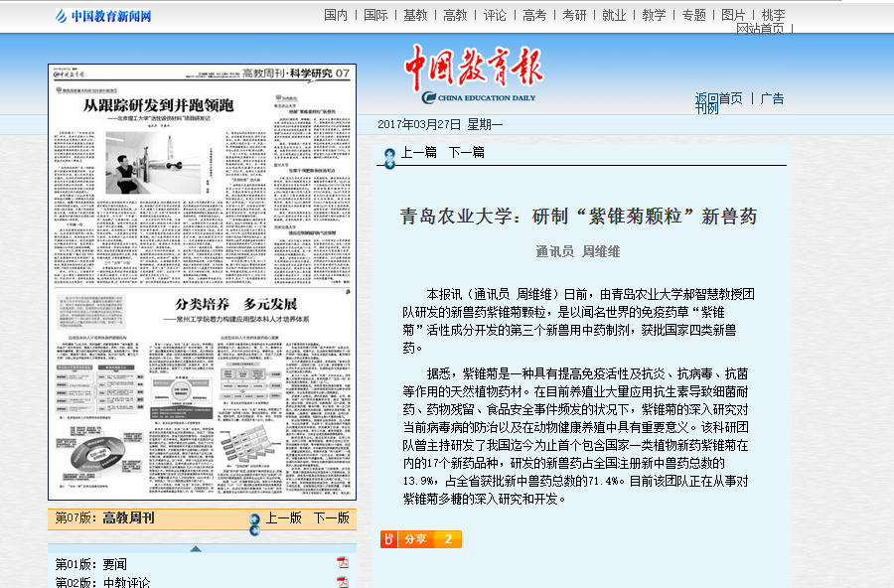Viewport: 894px width, 588px height.
Task: Open 就业 in the top navigation
Action: pyautogui.click(x=614, y=15)
